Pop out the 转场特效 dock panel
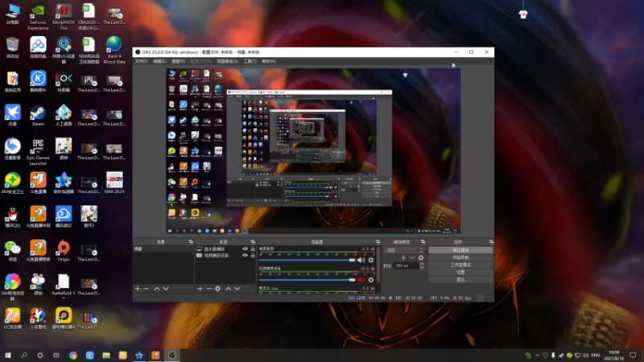This screenshot has width=644, height=362. [423, 242]
